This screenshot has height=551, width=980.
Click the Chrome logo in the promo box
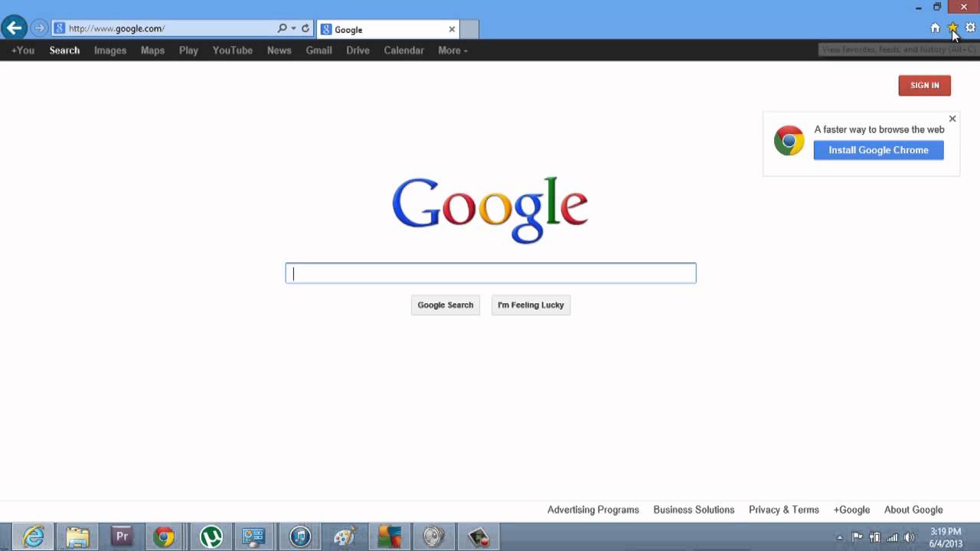coord(789,141)
